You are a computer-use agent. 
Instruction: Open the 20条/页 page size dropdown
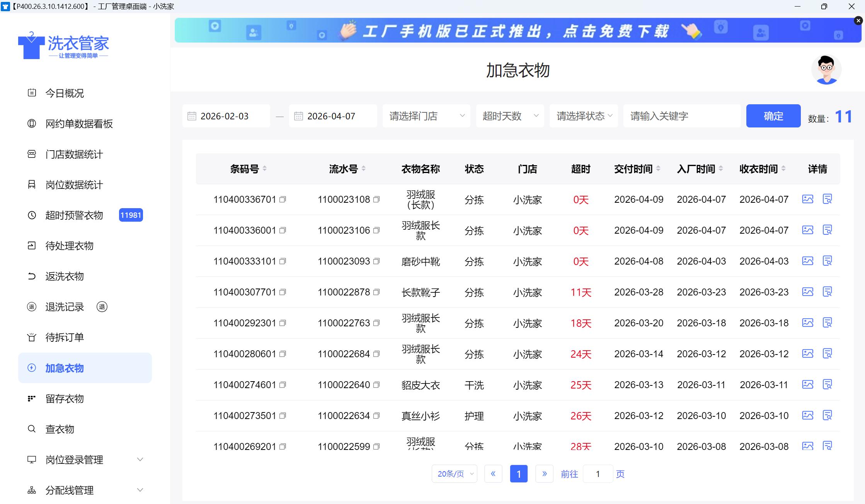[454, 474]
